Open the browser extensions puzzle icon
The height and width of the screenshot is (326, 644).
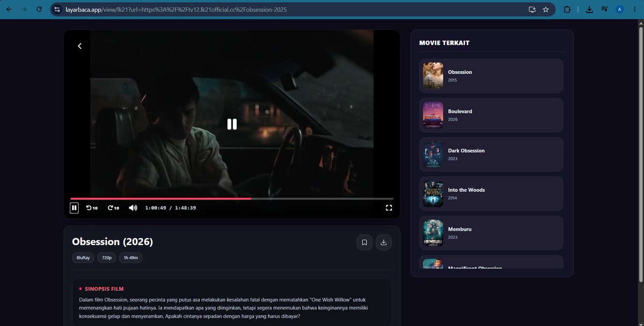pos(567,9)
